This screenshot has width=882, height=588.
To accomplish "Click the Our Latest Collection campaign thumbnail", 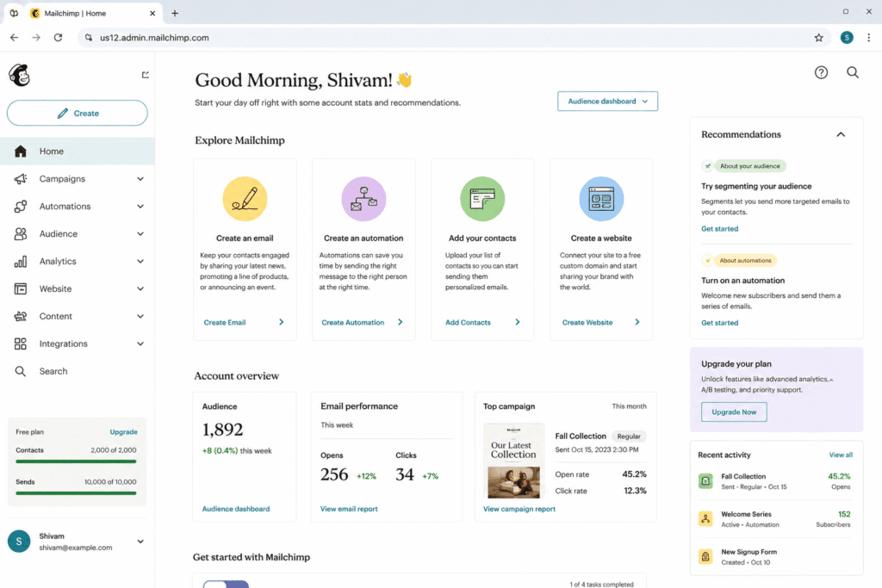I will pyautogui.click(x=514, y=461).
